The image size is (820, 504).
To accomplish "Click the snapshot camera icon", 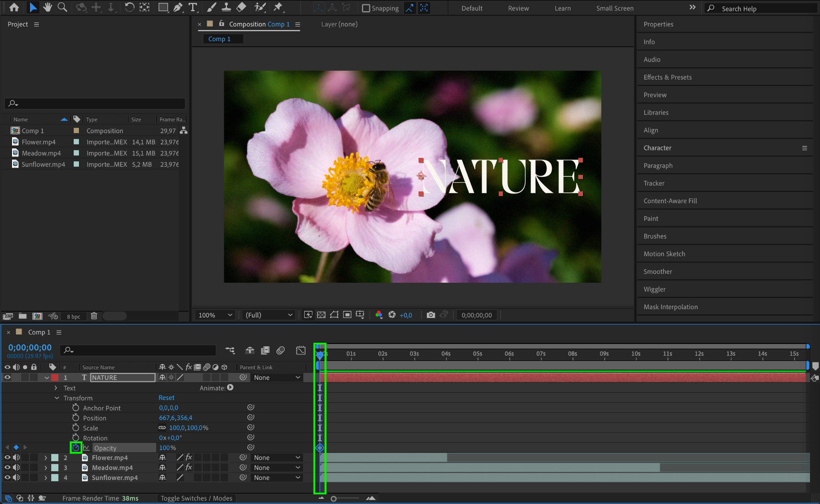I will (430, 315).
